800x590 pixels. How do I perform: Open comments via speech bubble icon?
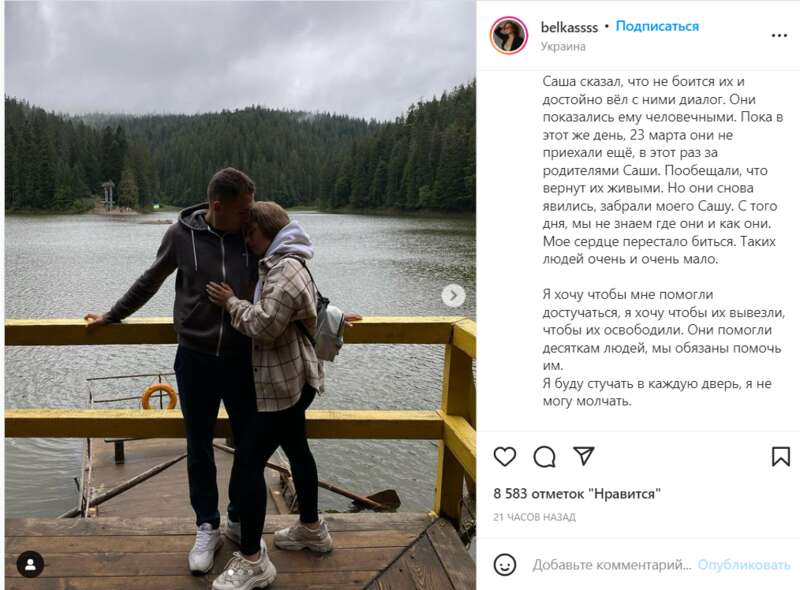point(544,457)
